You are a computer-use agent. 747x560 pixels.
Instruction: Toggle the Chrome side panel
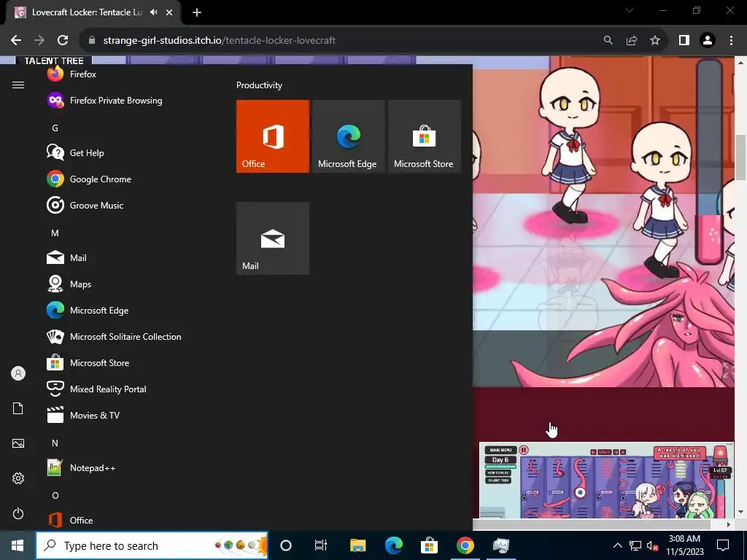[x=684, y=41]
